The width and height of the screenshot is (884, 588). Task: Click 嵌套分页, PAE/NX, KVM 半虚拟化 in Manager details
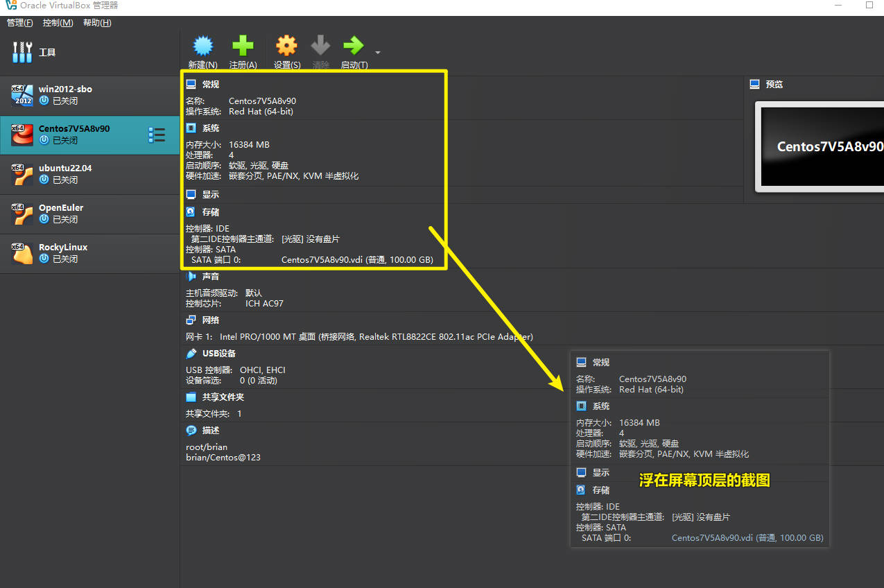[294, 176]
